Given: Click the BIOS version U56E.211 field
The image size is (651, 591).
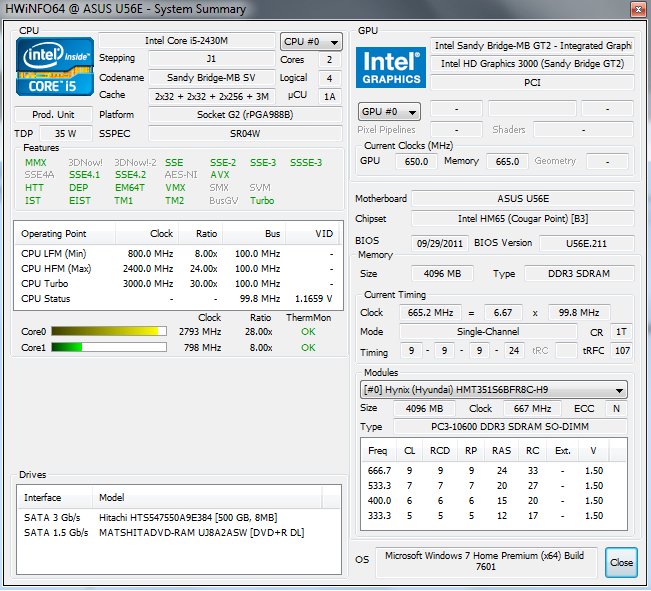Looking at the screenshot, I should (x=587, y=243).
